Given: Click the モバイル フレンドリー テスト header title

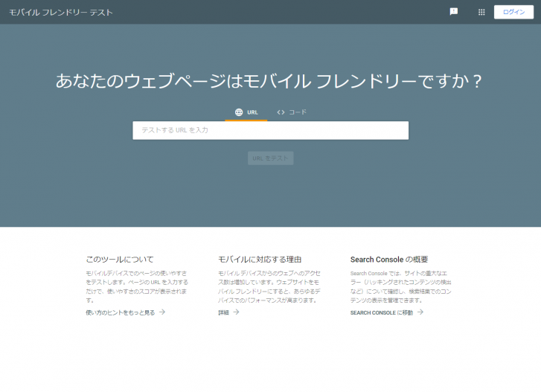Looking at the screenshot, I should point(61,13).
